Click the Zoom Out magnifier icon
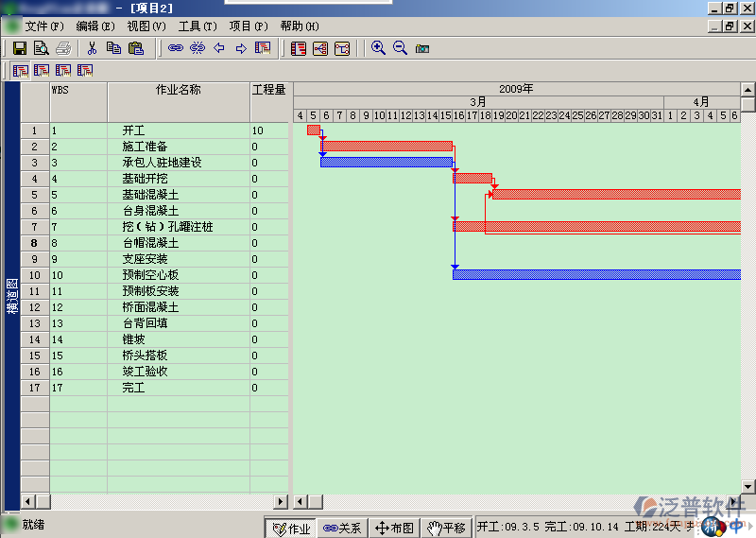 400,48
